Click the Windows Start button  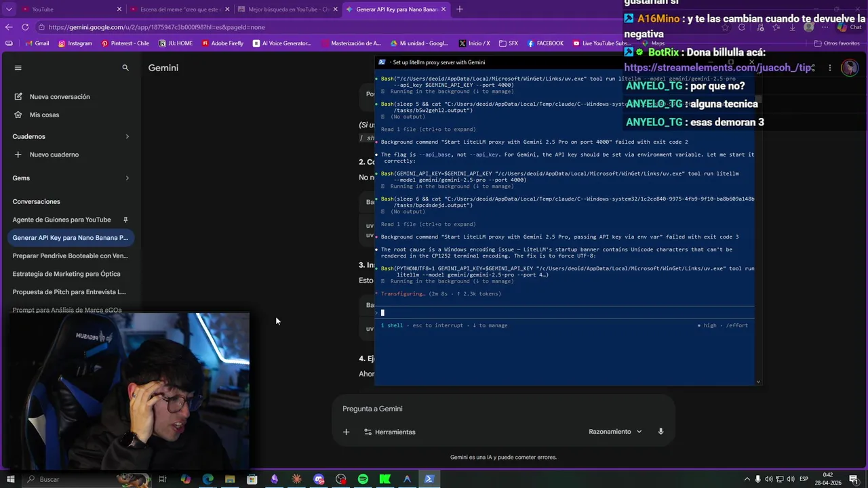click(x=10, y=479)
